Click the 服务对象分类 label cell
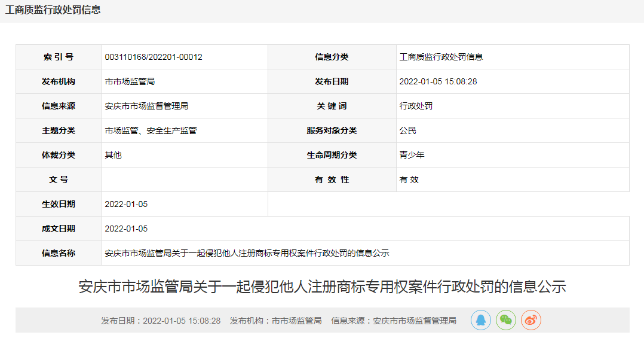 pyautogui.click(x=332, y=131)
